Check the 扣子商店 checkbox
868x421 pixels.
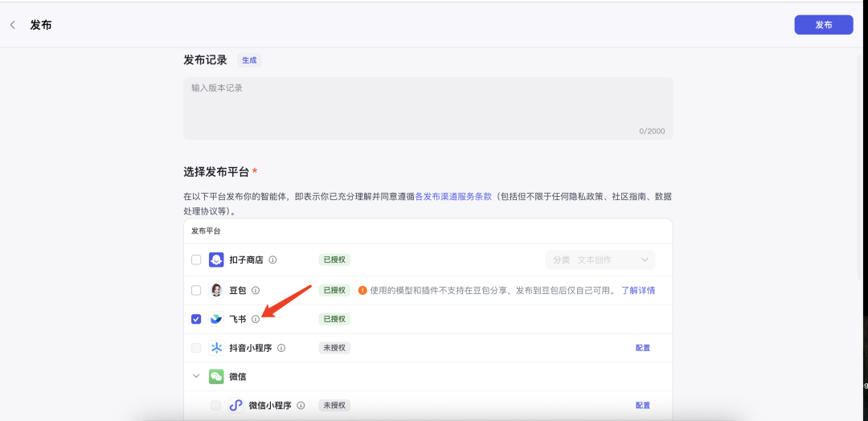(x=196, y=260)
